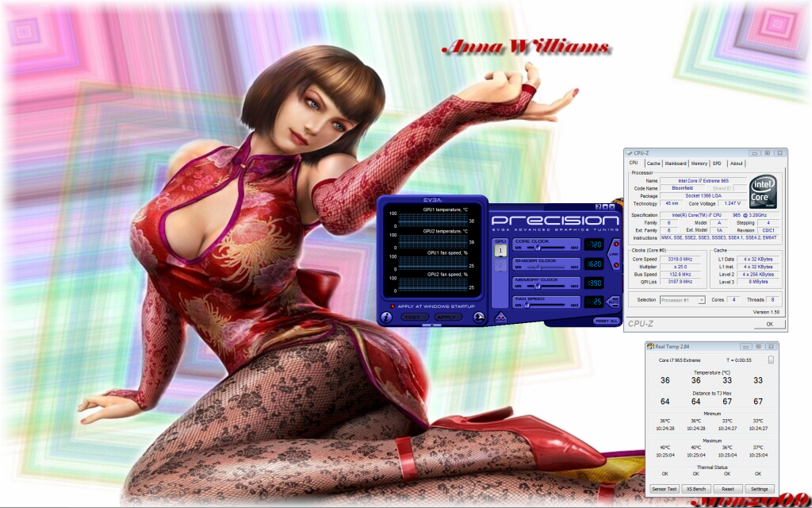Image resolution: width=812 pixels, height=508 pixels.
Task: Toggle Apply at Windows Startup
Action: (x=393, y=306)
